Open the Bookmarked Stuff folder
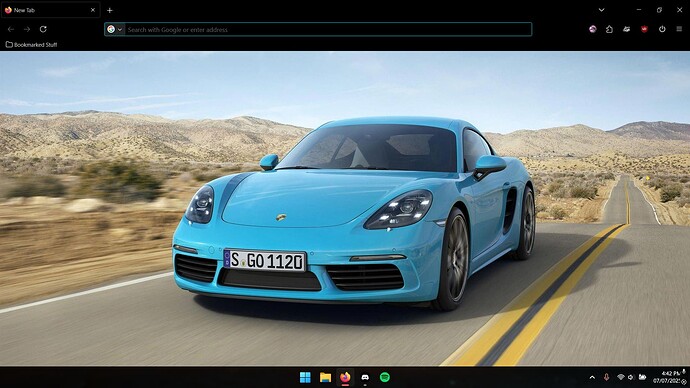The height and width of the screenshot is (388, 690). pyautogui.click(x=31, y=44)
